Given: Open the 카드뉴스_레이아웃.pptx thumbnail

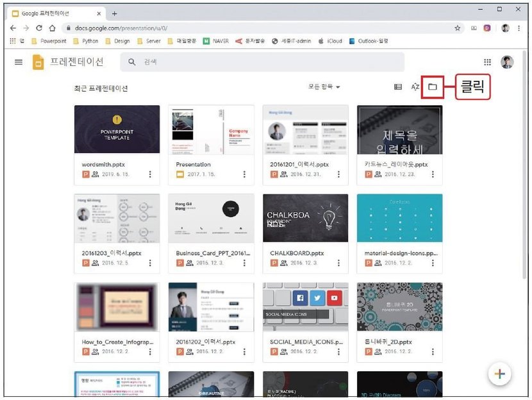Looking at the screenshot, I should [400, 129].
